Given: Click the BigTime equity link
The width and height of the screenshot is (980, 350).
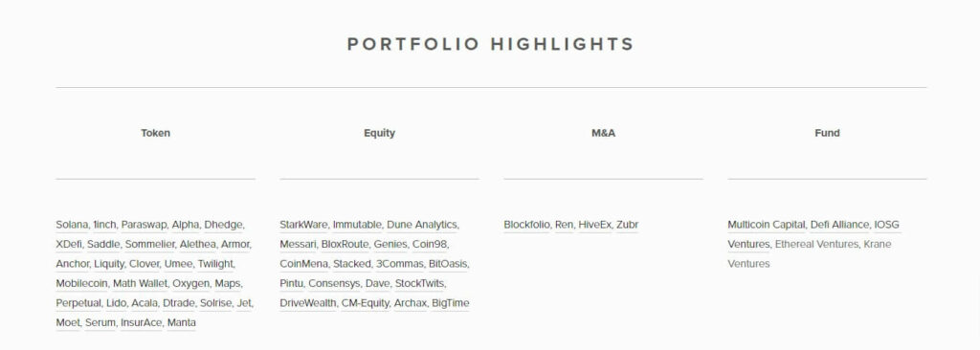Looking at the screenshot, I should (450, 303).
